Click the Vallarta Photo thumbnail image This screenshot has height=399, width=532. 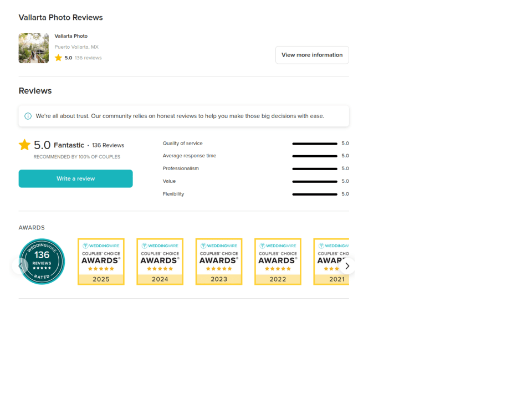coord(33,48)
